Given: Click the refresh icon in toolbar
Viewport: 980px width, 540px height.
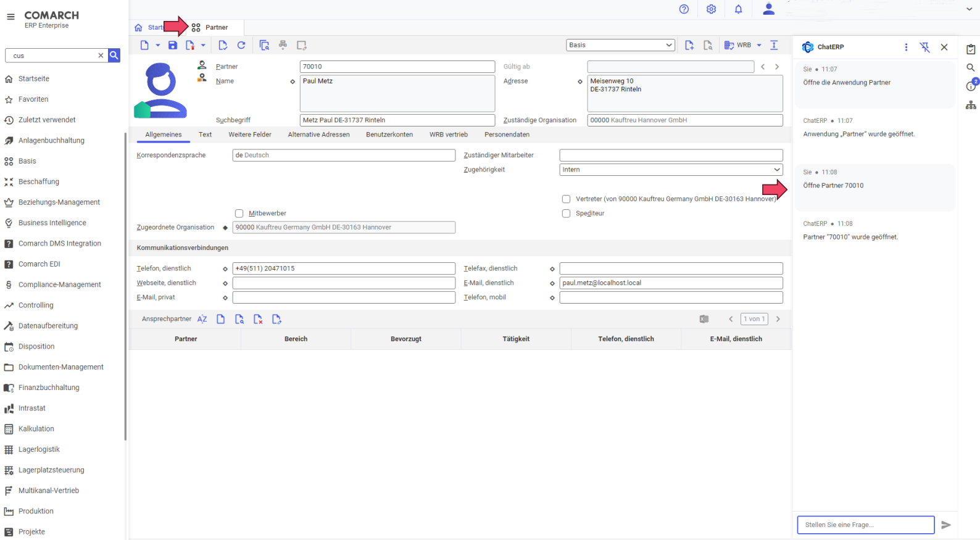Looking at the screenshot, I should 241,45.
